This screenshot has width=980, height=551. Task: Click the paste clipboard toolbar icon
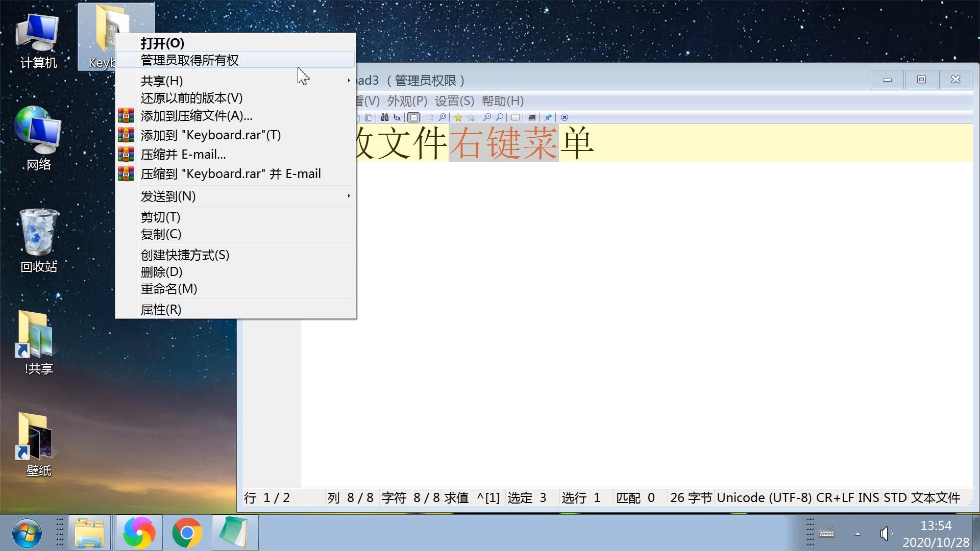pyautogui.click(x=368, y=117)
